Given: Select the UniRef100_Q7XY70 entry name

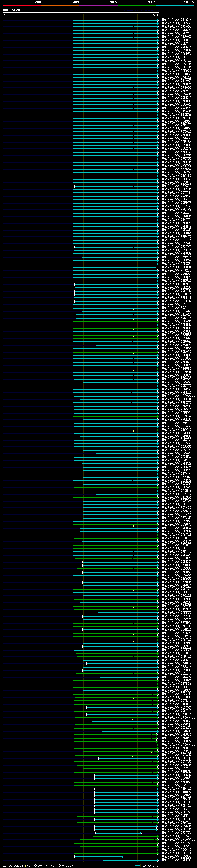Looking at the screenshot, I should pyautogui.click(x=177, y=833).
